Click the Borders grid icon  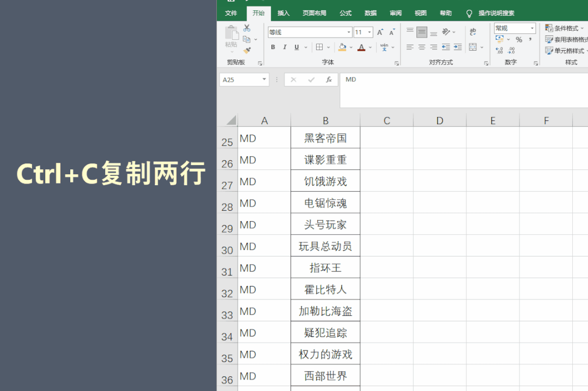click(x=320, y=47)
